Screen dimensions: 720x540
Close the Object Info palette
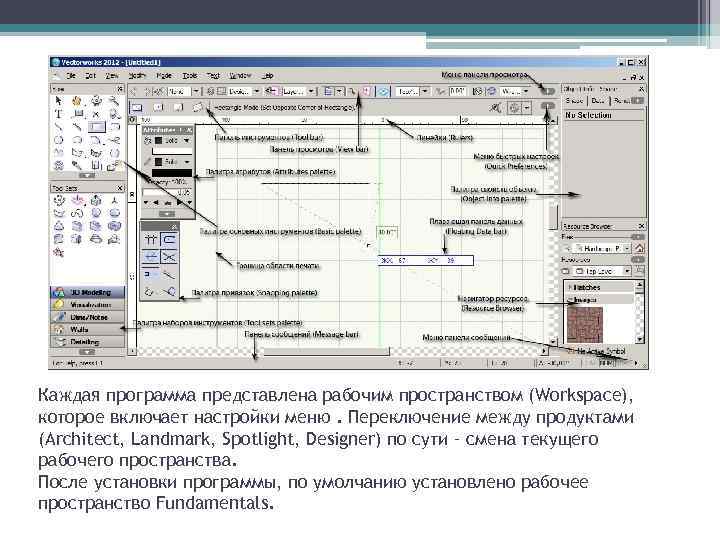pyautogui.click(x=641, y=89)
